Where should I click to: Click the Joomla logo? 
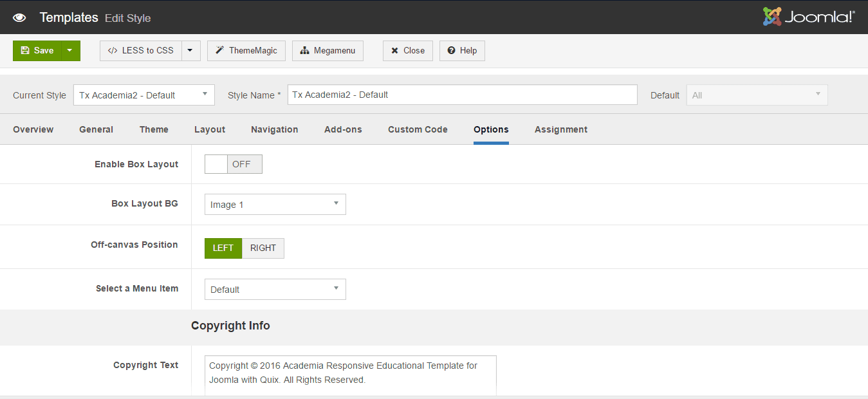pyautogui.click(x=808, y=17)
